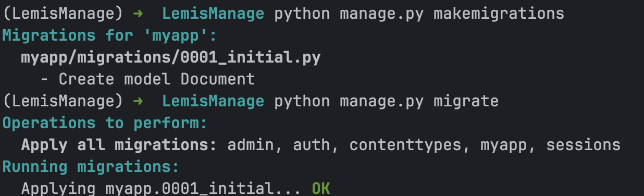Click the 'Running migrations:' heading
644x196 pixels.
pos(91,167)
